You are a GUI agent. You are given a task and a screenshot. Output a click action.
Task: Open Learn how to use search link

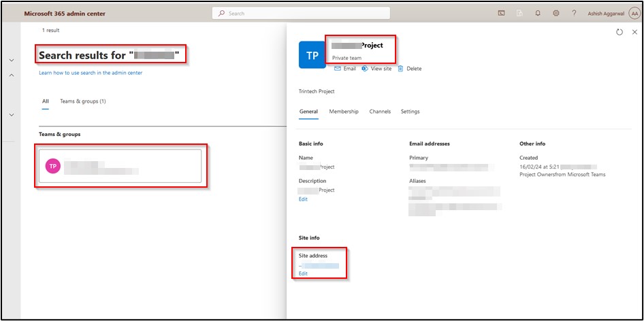point(91,73)
